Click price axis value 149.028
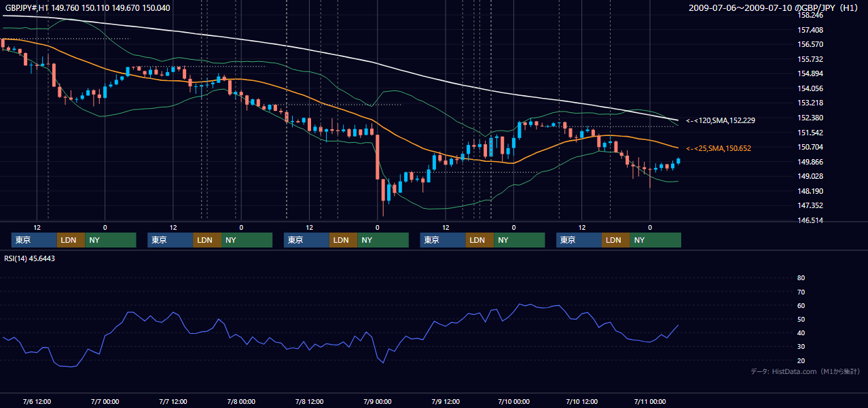868x408 pixels. tap(812, 176)
